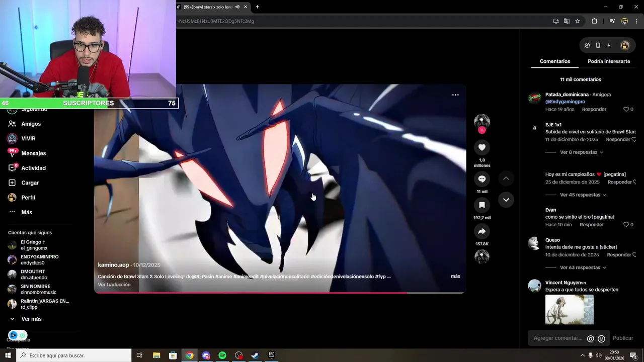
Task: Switch to the Comentarios tab
Action: [x=555, y=61]
